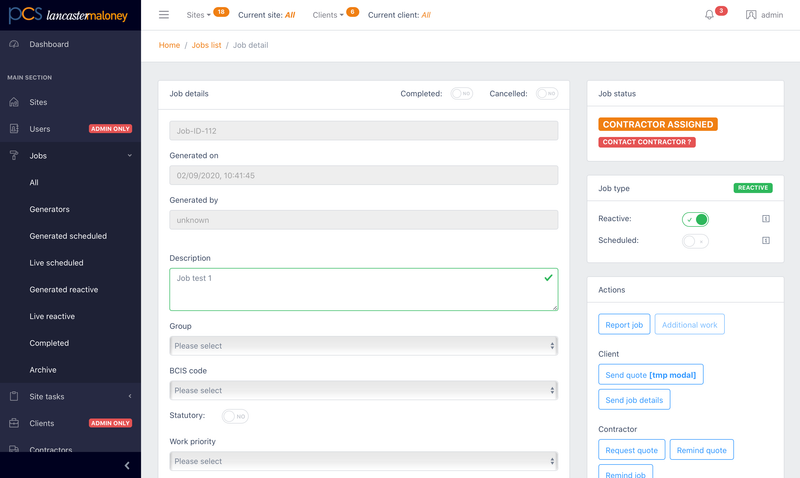Click the Contractors truck icon
The image size is (800, 478).
click(14, 449)
